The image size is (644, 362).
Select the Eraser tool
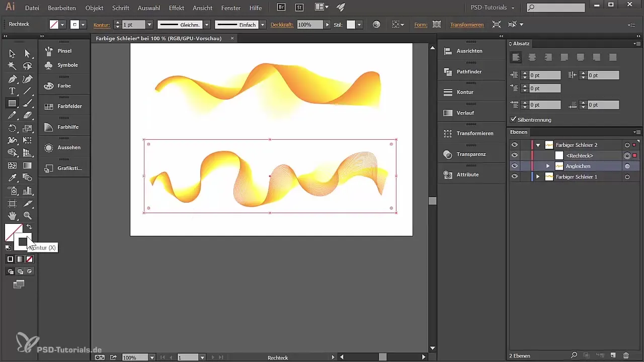(x=28, y=116)
